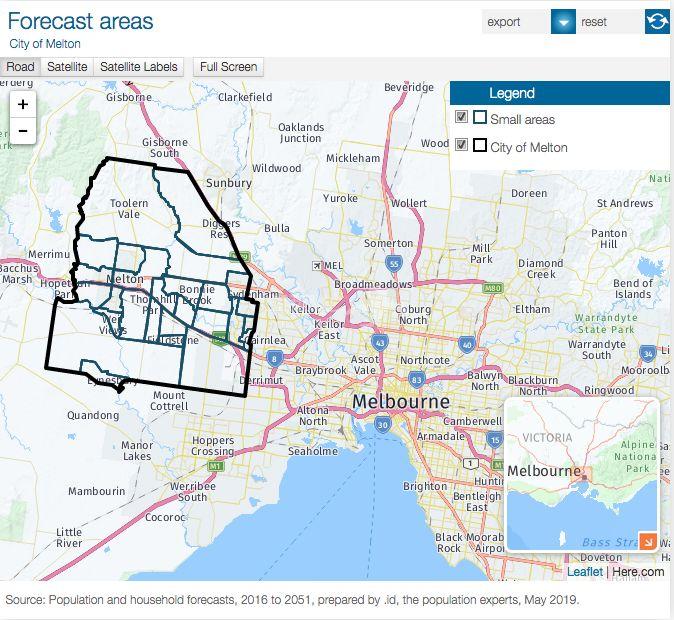Click the M1 highway shield marker
Image resolution: width=674 pixels, height=620 pixels.
point(214,465)
